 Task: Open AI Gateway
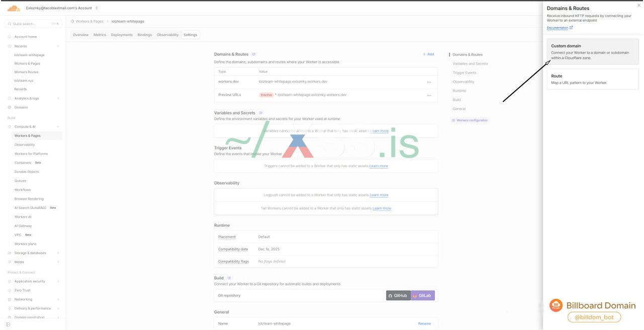(x=23, y=226)
